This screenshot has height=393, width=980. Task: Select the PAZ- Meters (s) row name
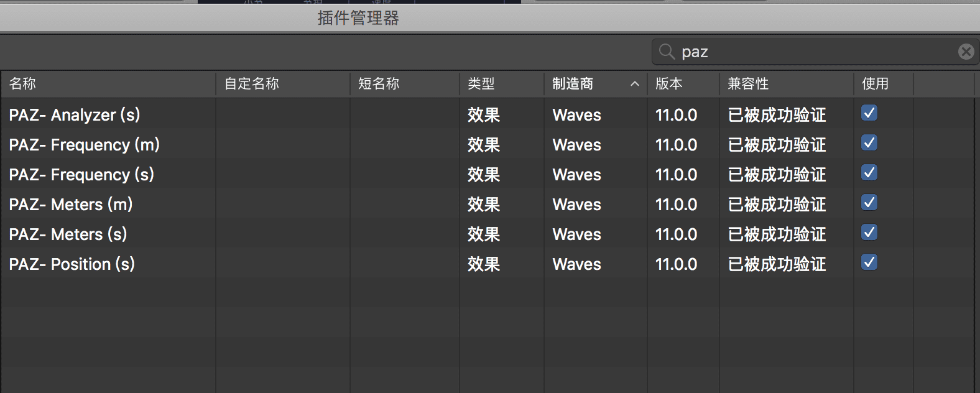click(68, 234)
